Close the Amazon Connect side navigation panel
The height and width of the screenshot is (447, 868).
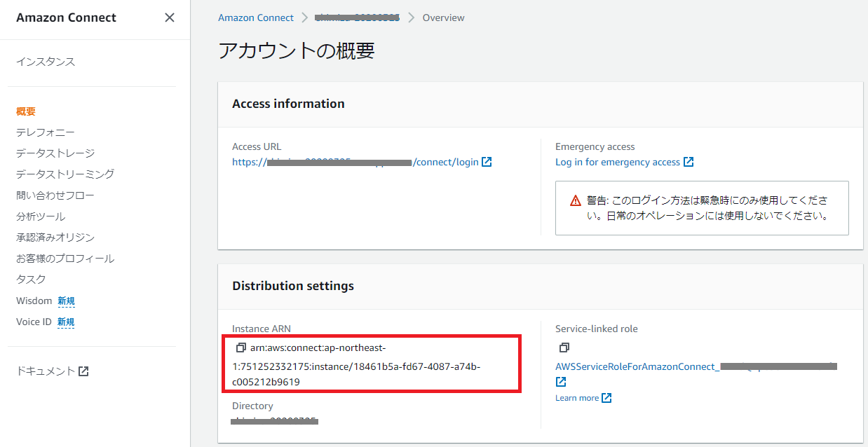pyautogui.click(x=170, y=18)
